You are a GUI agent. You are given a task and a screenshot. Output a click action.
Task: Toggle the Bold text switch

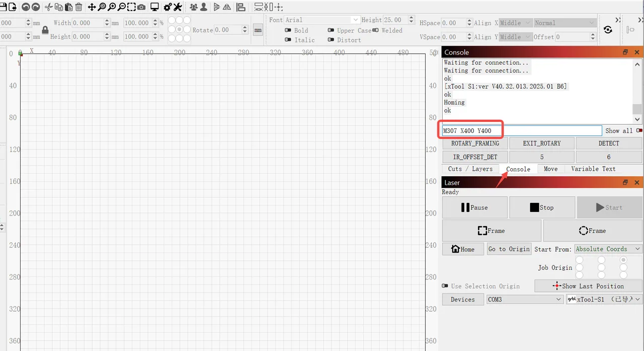288,30
